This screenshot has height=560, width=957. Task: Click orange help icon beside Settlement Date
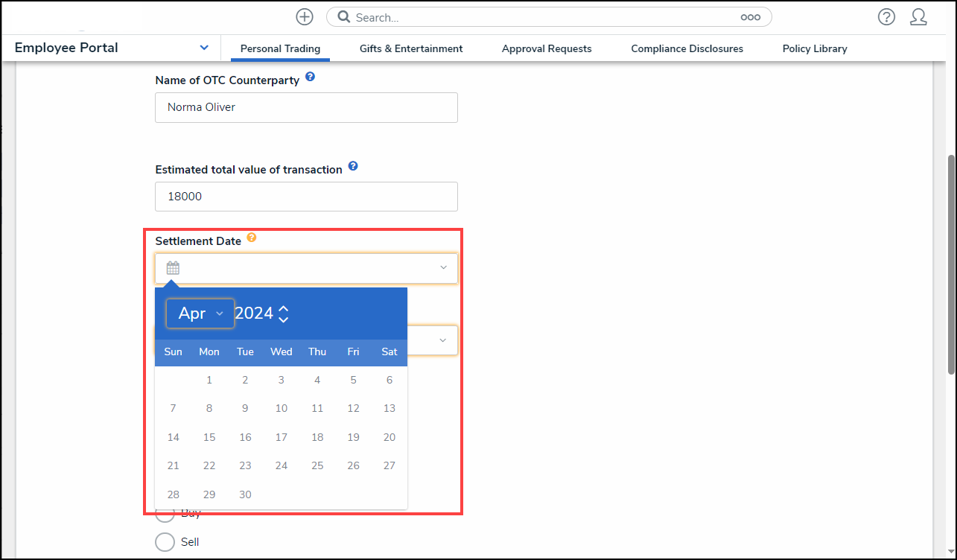(252, 238)
